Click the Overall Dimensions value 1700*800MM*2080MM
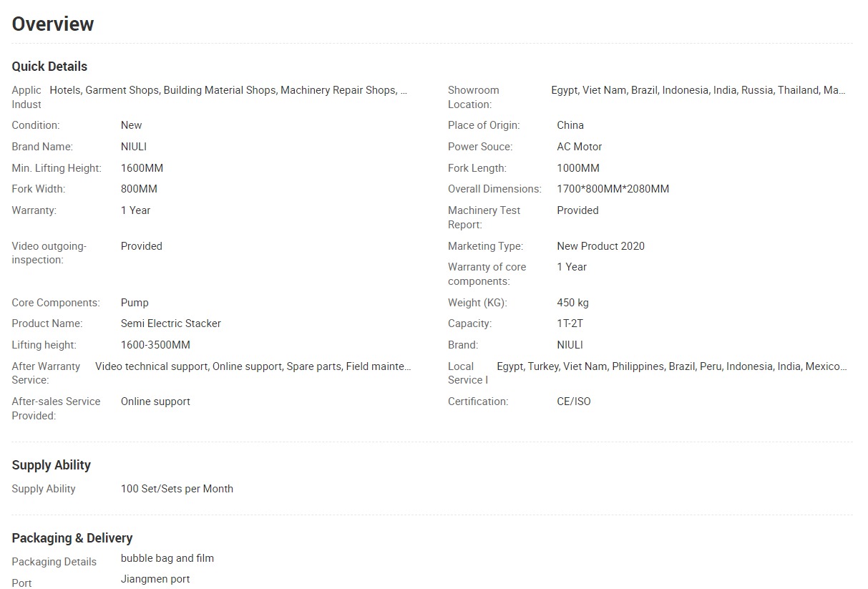 click(613, 189)
